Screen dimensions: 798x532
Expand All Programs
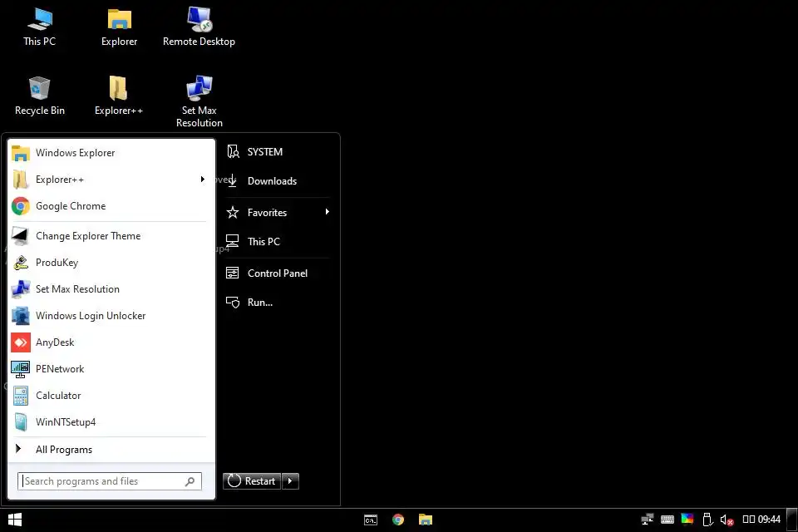click(111, 449)
